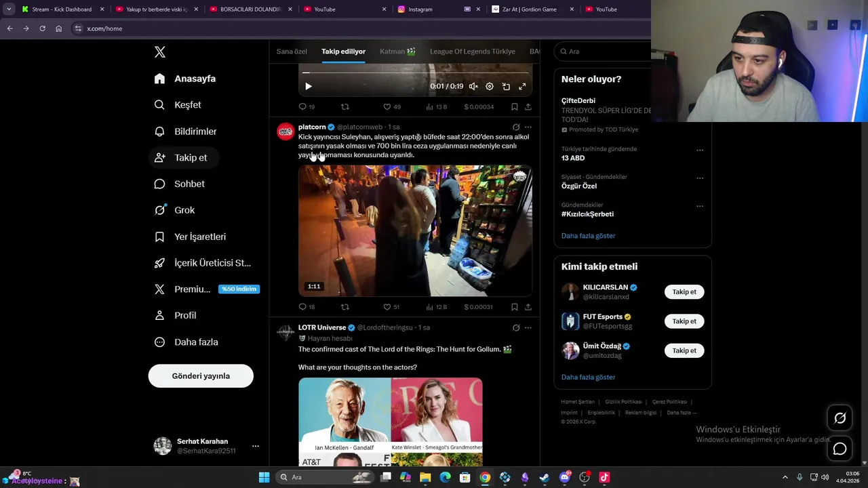
Task: Toggle picture-in-picture on the video
Action: 506,87
